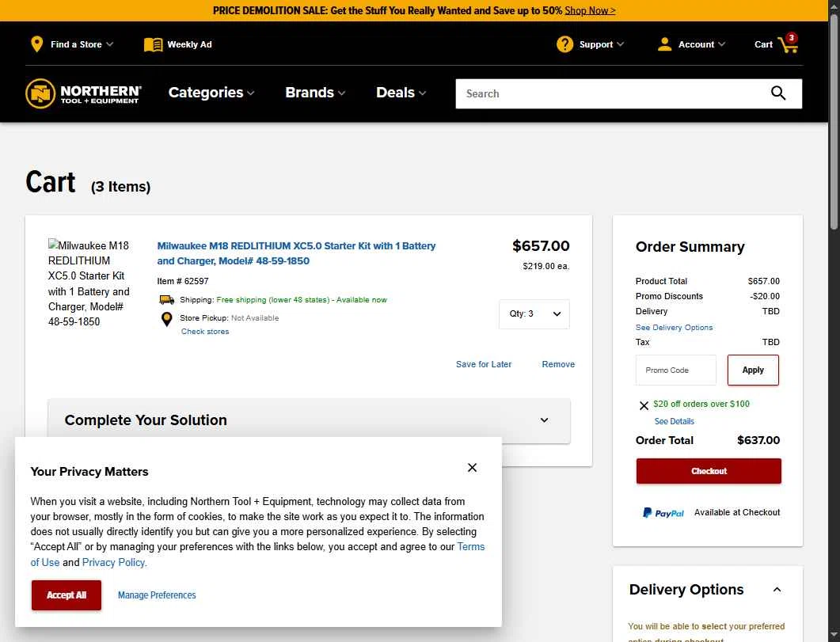
Task: Click the Apply promo code button
Action: (753, 370)
